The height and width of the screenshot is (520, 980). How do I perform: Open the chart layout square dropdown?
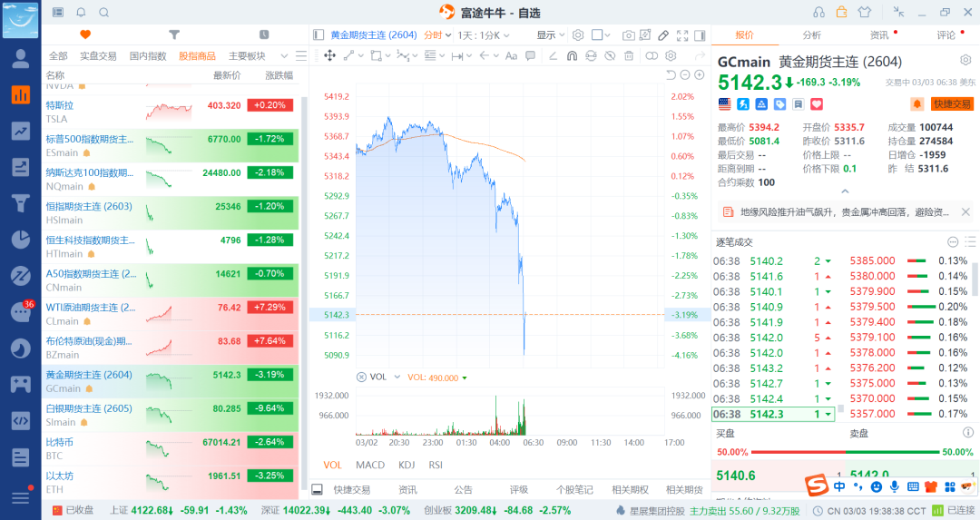point(602,35)
